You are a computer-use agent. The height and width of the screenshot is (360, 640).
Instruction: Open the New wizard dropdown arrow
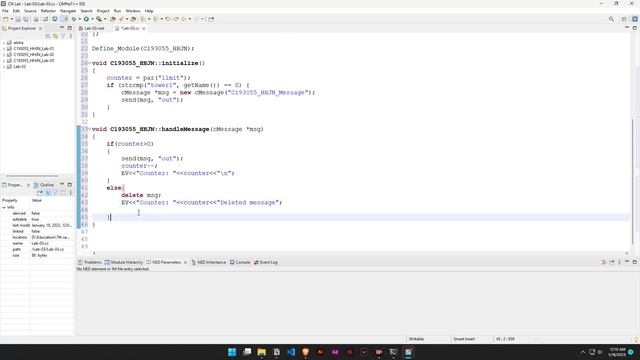point(11,19)
